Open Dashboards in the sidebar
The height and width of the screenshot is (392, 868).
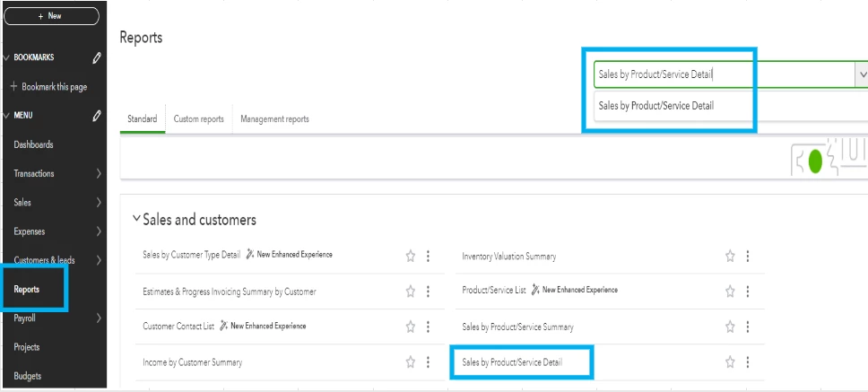coord(33,144)
